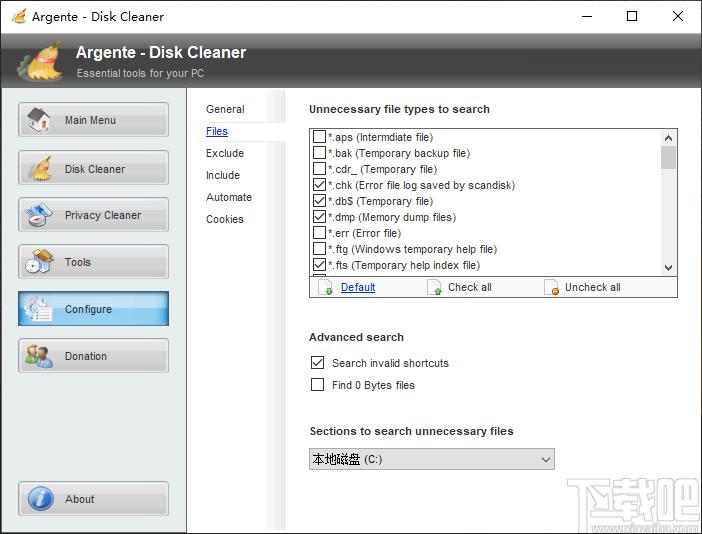Viewport: 702px width, 534px height.
Task: Select the Files settings tab
Action: [x=217, y=131]
